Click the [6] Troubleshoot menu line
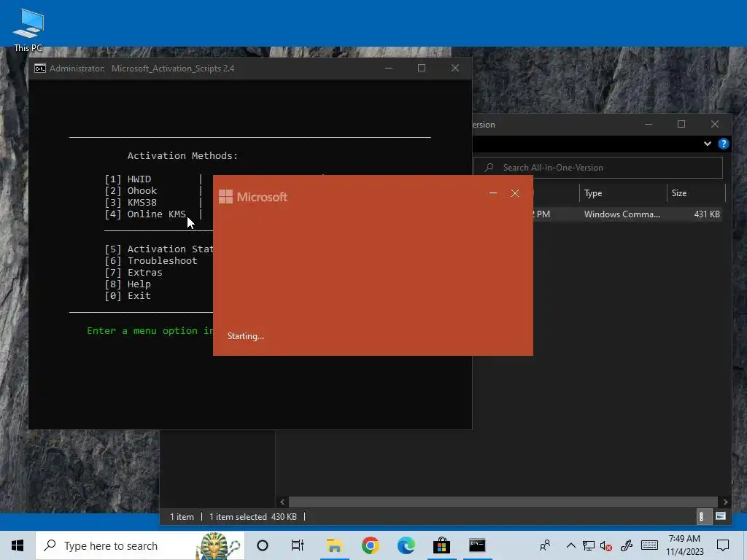Screen dimensions: 747x560 [150, 261]
